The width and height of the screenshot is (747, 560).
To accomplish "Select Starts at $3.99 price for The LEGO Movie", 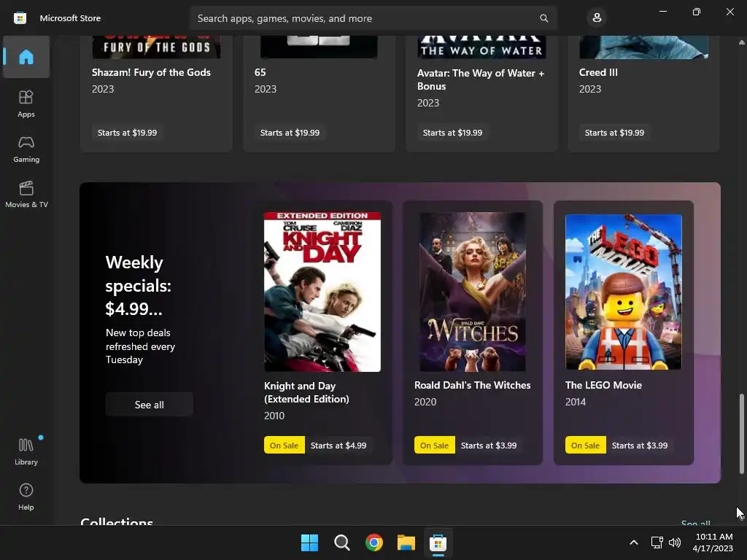I will (640, 446).
